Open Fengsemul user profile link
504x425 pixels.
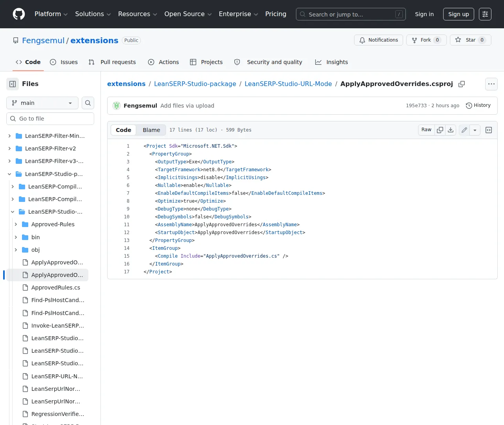(43, 40)
